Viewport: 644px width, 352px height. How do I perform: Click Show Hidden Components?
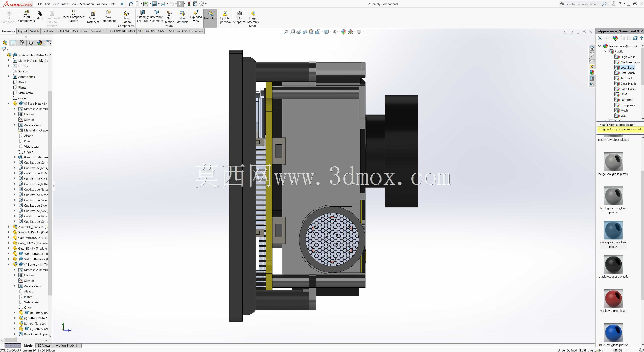[126, 19]
